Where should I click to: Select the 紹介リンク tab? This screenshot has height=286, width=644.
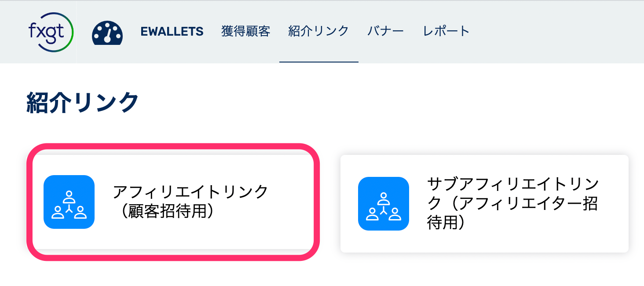318,31
